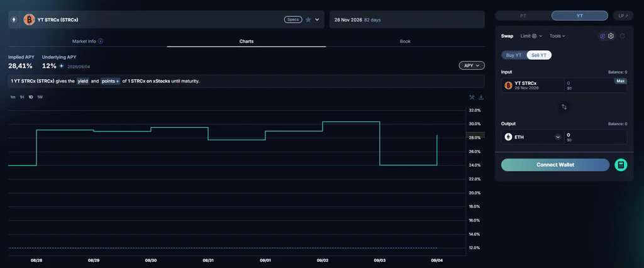Image resolution: width=644 pixels, height=268 pixels.
Task: Set chart interval to 1W
Action: point(40,97)
